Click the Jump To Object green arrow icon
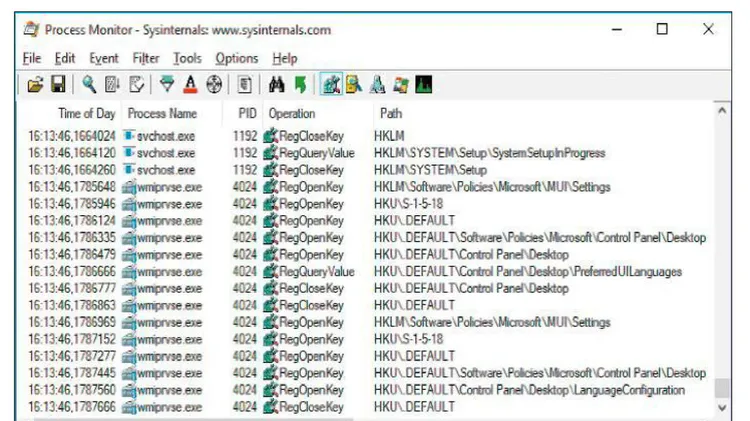 tap(300, 85)
